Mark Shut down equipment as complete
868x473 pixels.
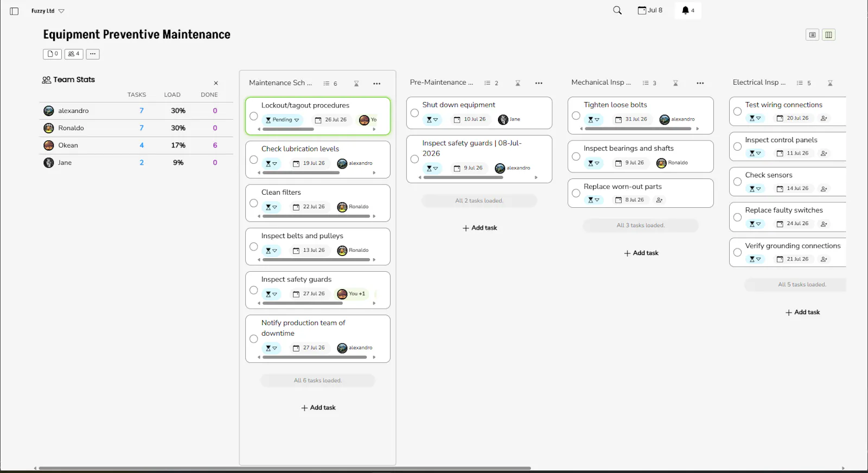(x=414, y=113)
